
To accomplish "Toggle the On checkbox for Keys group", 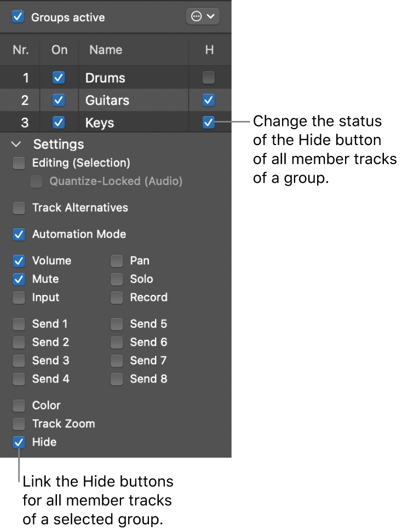I will (59, 122).
